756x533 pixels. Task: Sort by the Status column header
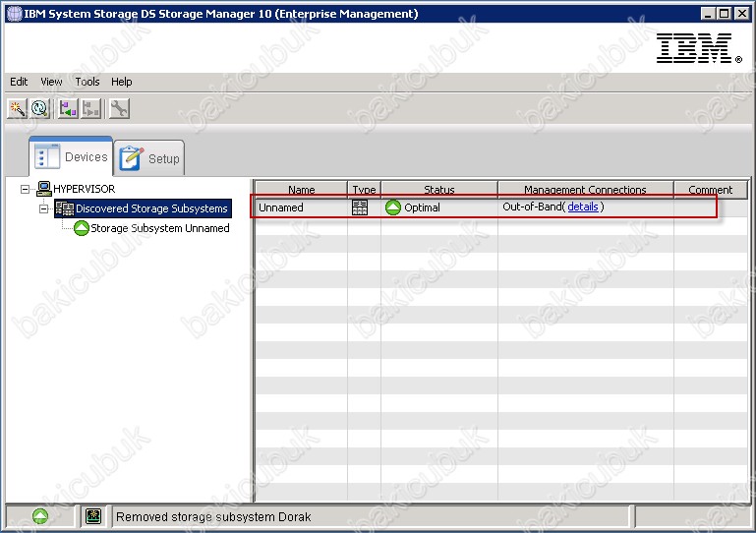pyautogui.click(x=439, y=190)
